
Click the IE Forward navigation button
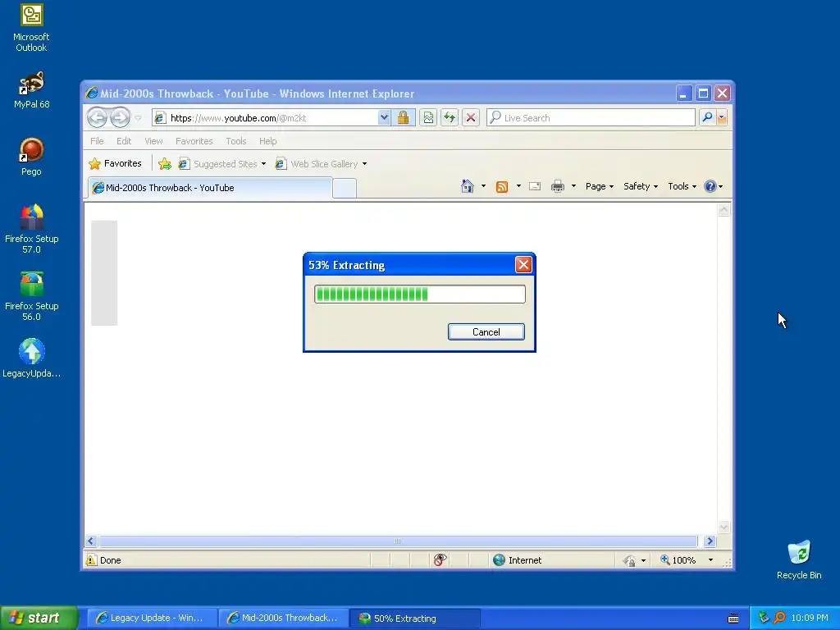120,117
